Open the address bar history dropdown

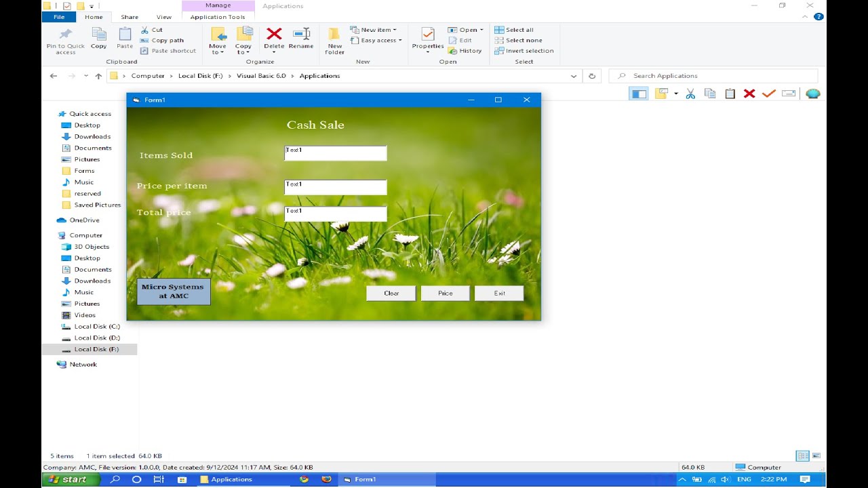[574, 76]
